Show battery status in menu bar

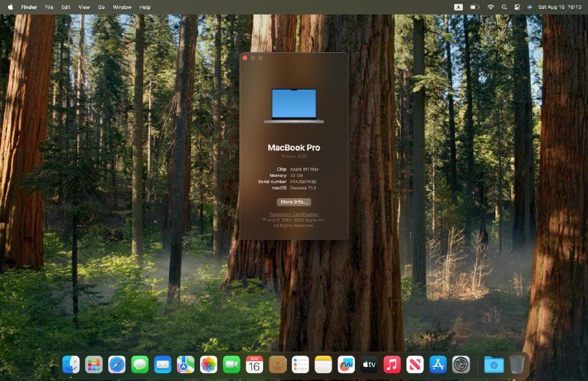coord(475,7)
